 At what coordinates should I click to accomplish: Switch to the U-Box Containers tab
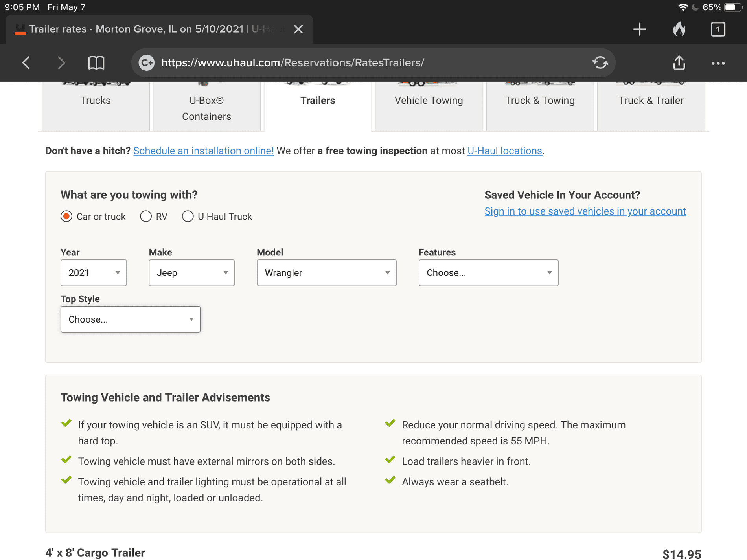[x=206, y=106]
